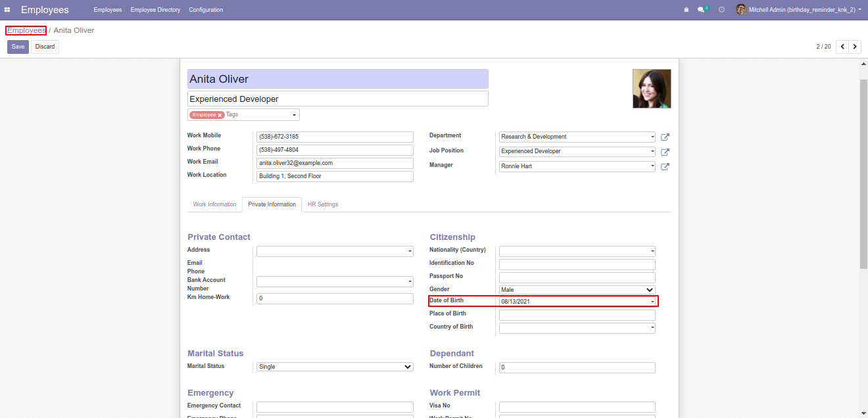This screenshot has height=418, width=868.
Task: Click the Work Email field
Action: click(x=335, y=163)
